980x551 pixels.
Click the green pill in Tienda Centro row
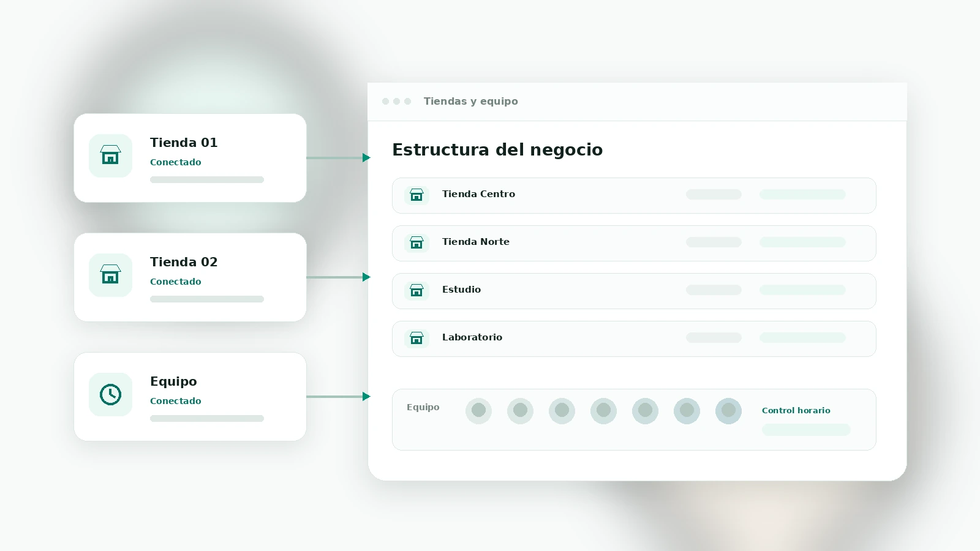pos(802,195)
